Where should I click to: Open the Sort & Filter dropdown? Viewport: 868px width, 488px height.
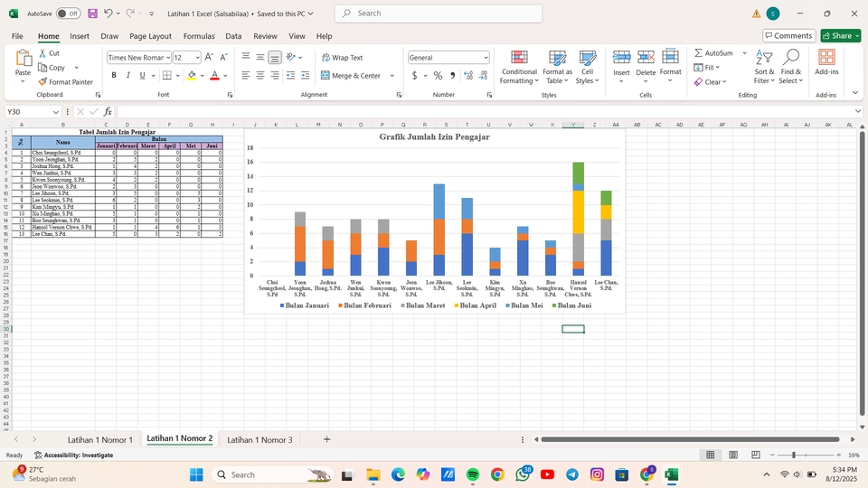coord(764,67)
